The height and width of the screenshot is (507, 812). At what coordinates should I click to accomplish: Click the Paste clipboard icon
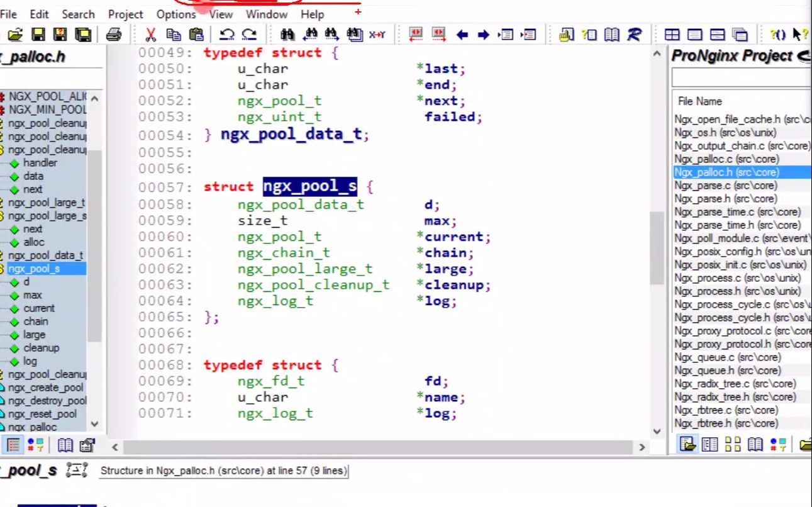[x=196, y=35]
